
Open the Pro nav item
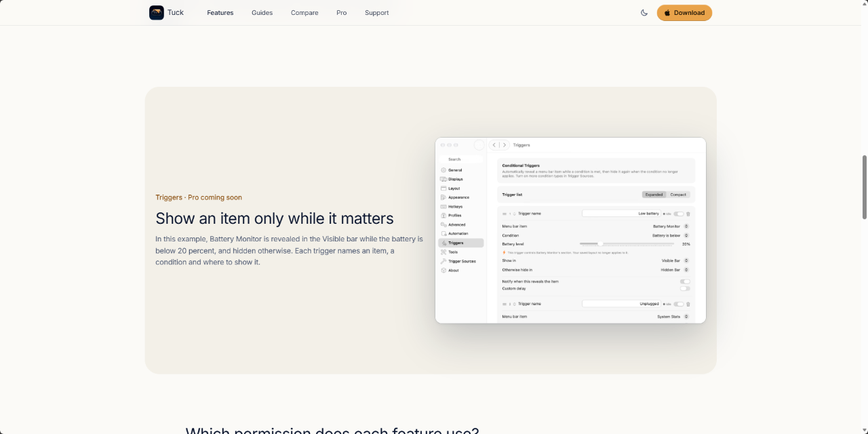pos(342,13)
